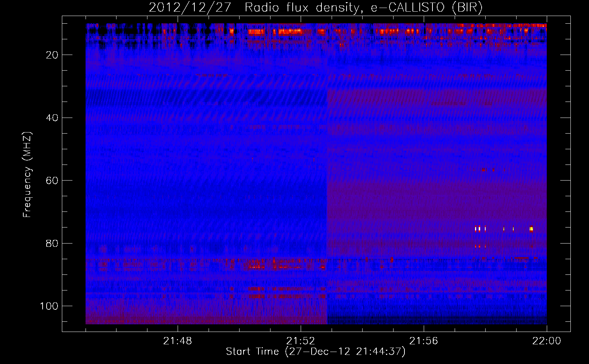589x364 pixels.
Task: Select the 80 MHz tick label
Action: tap(52, 243)
